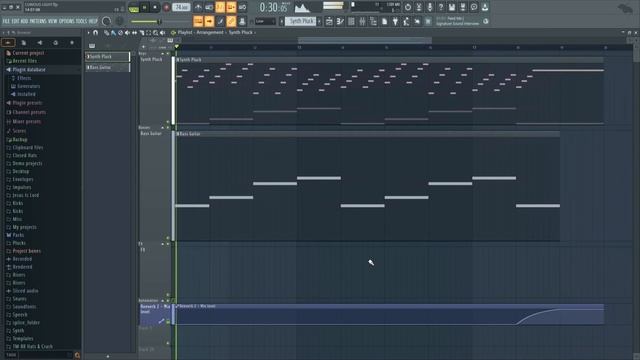Click the microphone one-click recording icon
640x360 pixels.
click(x=430, y=7)
